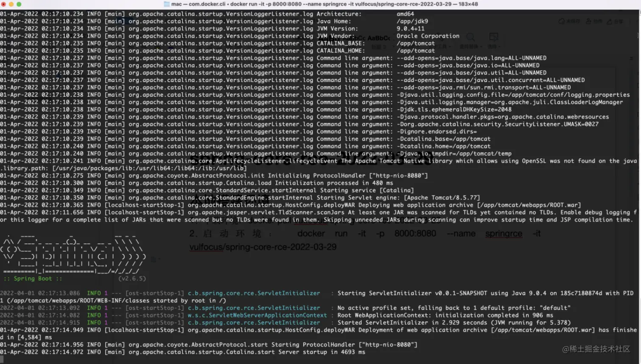Select argument '--add-opens=java.base/java.io=ALL-UNNAMED'
Screen dimensions: 641x364
pyautogui.click(x=468, y=65)
